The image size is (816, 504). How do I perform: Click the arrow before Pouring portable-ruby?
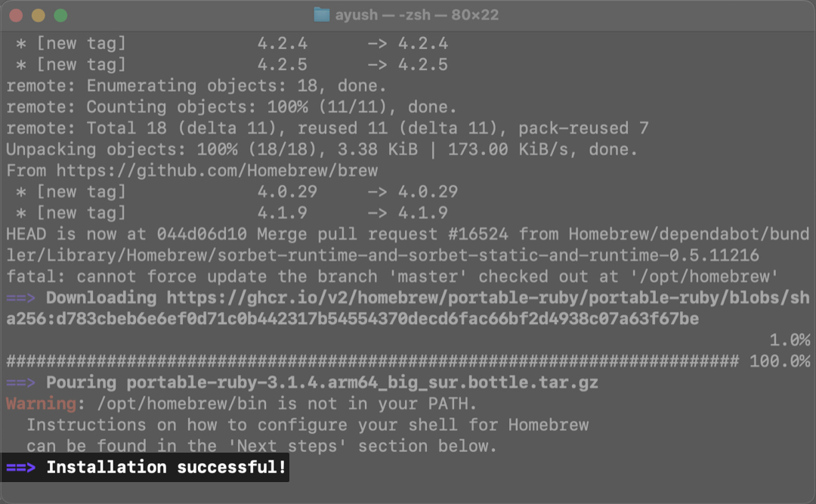[x=20, y=382]
